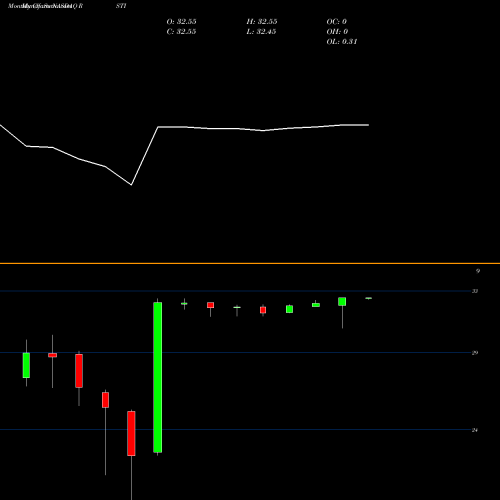Select the tallest green candlestick
The height and width of the screenshot is (500, 500).
(158, 377)
